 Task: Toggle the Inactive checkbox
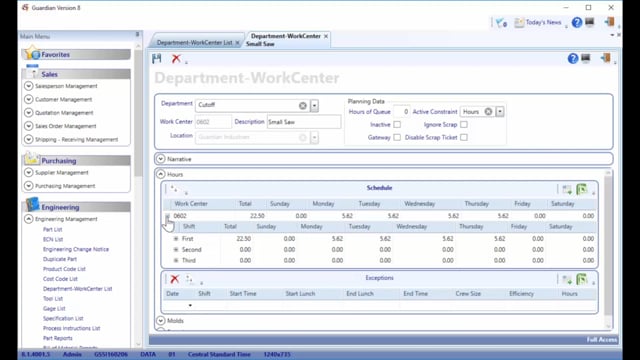click(x=397, y=124)
